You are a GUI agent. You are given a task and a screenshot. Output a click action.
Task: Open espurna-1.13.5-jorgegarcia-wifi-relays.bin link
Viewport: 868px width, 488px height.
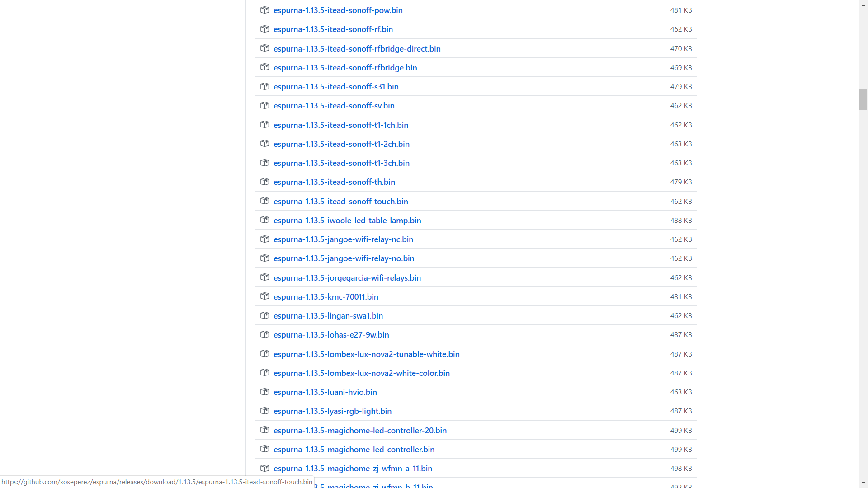point(347,278)
